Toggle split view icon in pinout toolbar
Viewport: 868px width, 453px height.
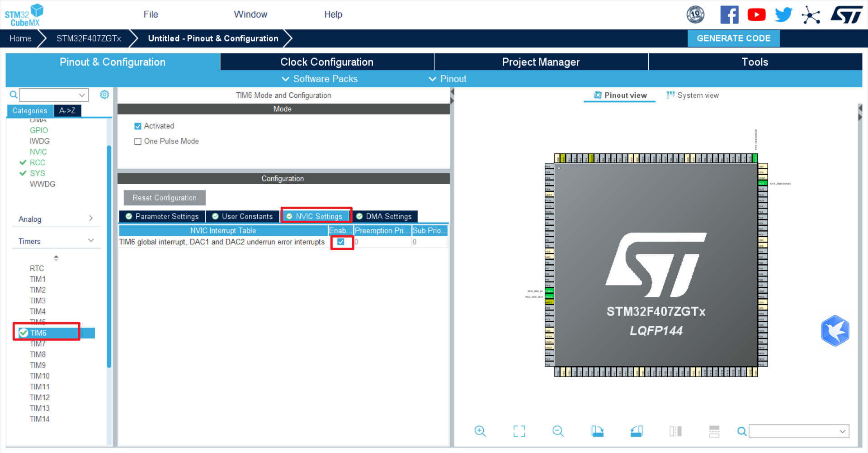pos(675,431)
